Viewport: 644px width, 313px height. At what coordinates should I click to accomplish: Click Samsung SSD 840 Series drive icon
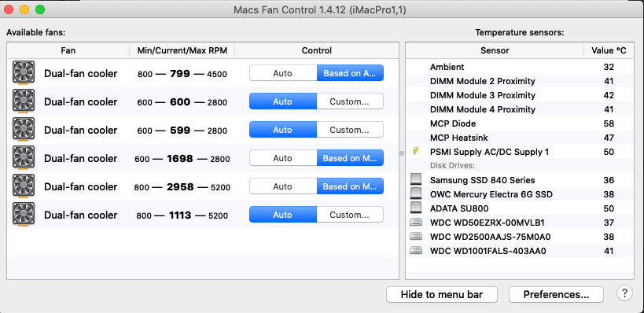click(x=416, y=179)
